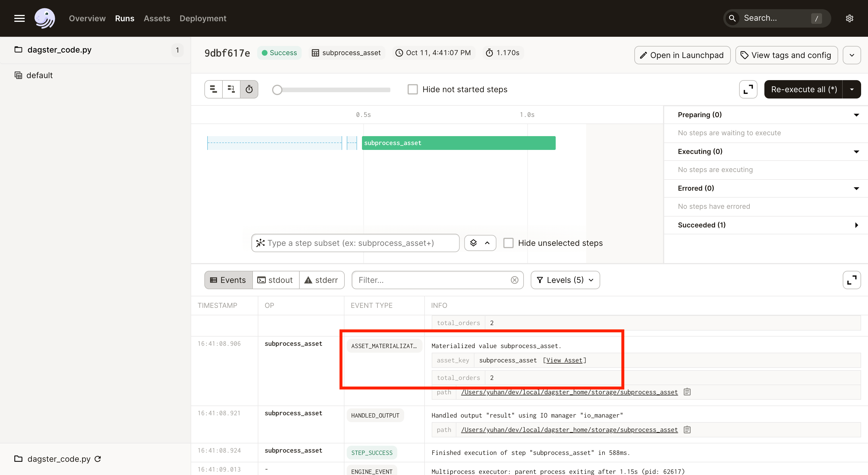Adjust the Gantt zoom slider
Image resolution: width=868 pixels, height=475 pixels.
pos(277,90)
